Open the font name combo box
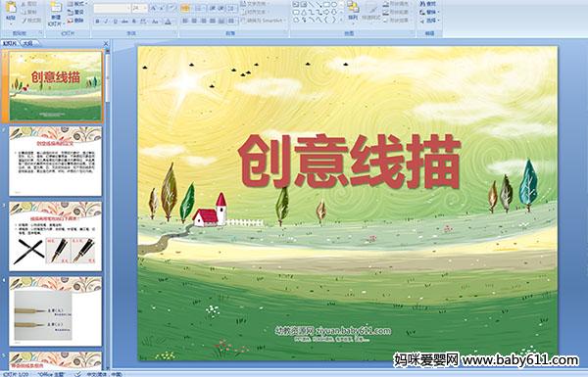This screenshot has height=377, width=588. click(x=112, y=8)
